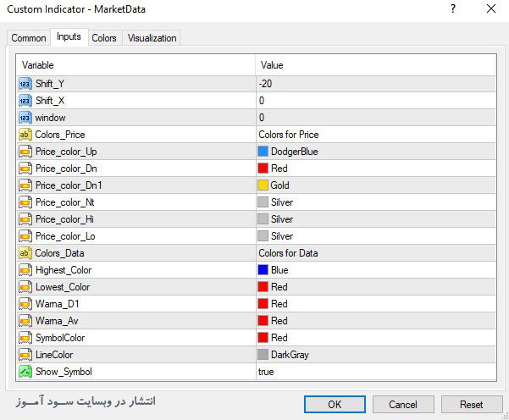This screenshot has width=509, height=420.
Task: Click the Gold swatch for Price_color_Dn1
Action: 263,185
